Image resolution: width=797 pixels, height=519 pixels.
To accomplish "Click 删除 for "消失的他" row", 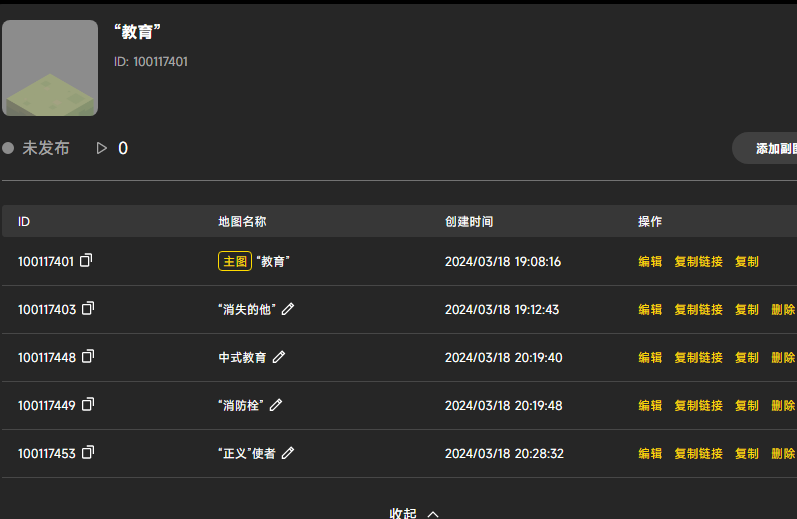I will click(783, 309).
